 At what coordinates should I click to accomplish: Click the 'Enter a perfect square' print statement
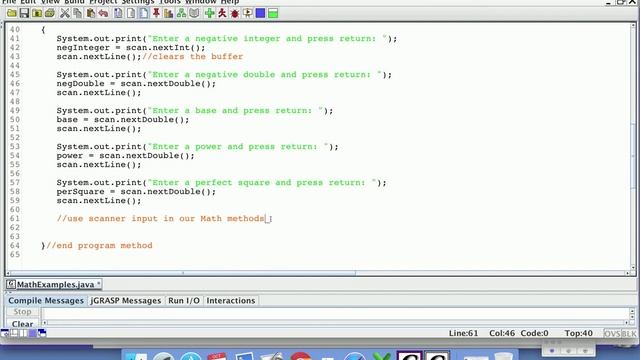point(221,183)
